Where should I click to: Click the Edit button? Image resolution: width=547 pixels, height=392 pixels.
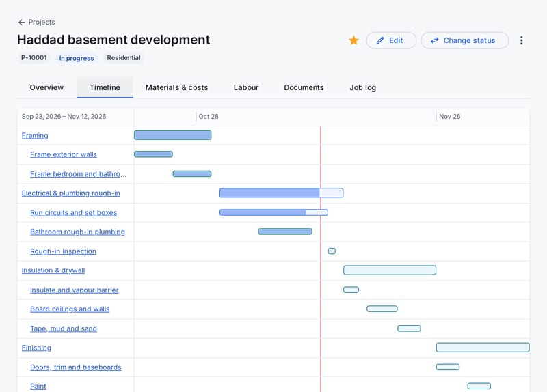point(391,40)
